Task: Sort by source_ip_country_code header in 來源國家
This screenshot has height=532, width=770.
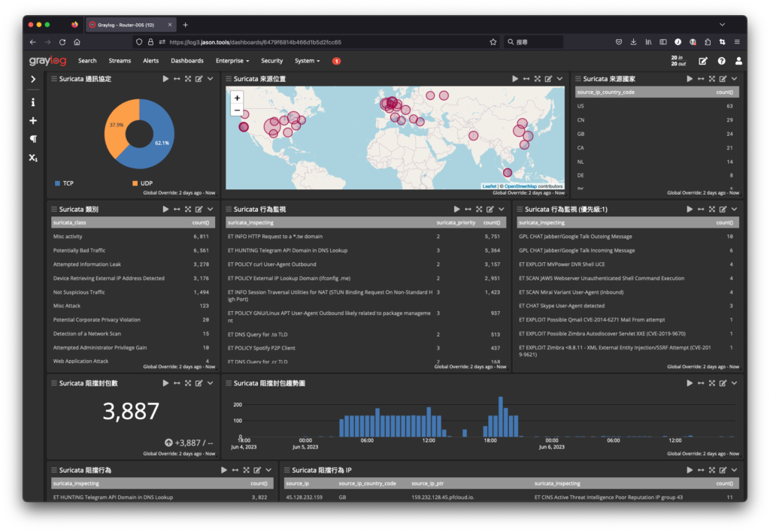Action: (x=605, y=92)
